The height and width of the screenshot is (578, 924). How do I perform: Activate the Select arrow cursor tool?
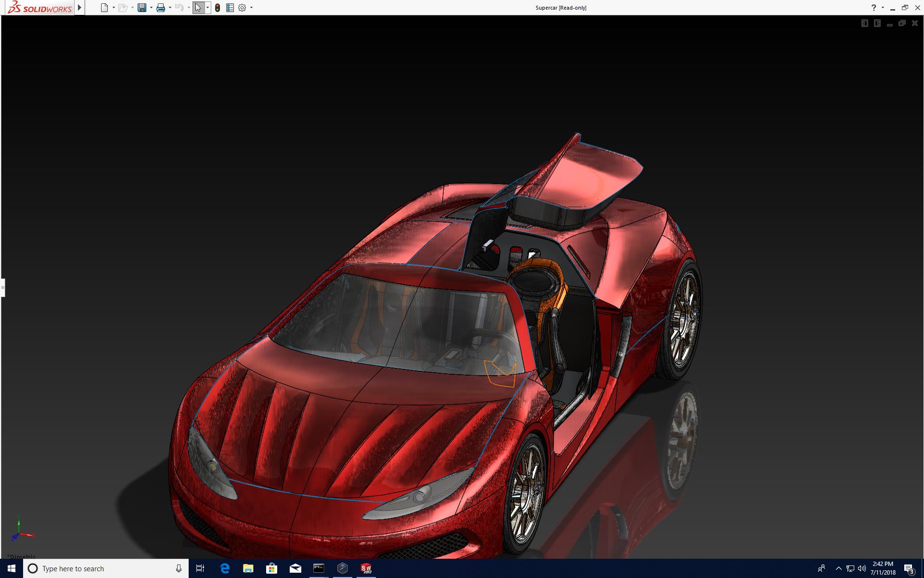[198, 8]
